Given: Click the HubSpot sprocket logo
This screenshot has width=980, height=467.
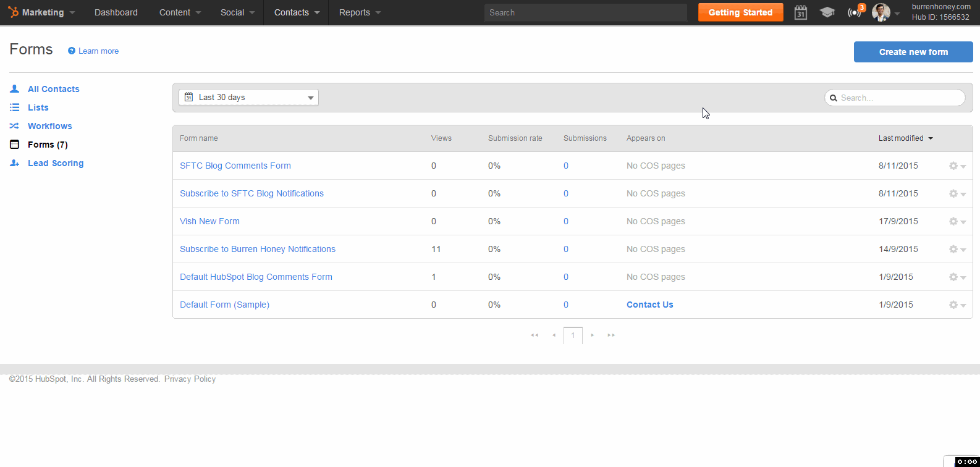Looking at the screenshot, I should pyautogui.click(x=14, y=12).
